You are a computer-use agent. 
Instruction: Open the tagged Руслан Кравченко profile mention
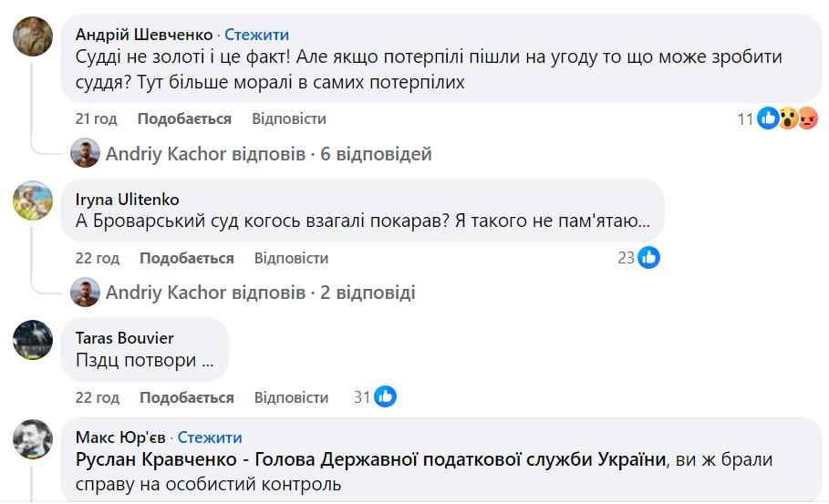click(x=370, y=460)
